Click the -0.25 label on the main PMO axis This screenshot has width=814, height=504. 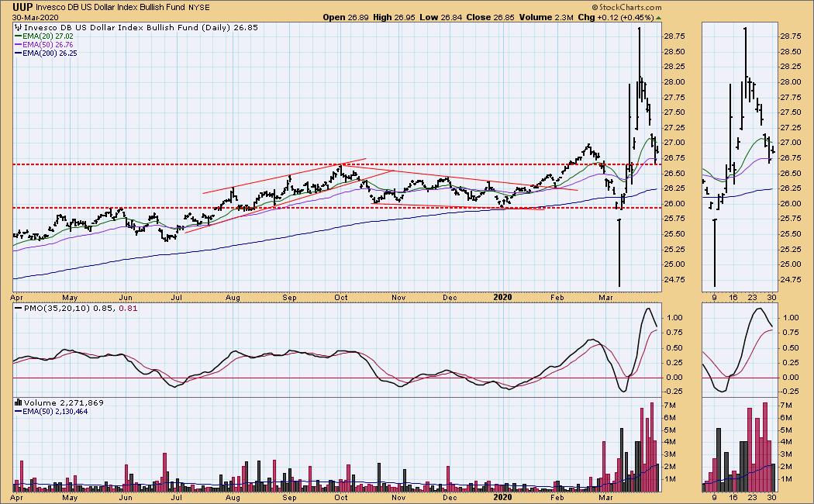click(x=674, y=392)
